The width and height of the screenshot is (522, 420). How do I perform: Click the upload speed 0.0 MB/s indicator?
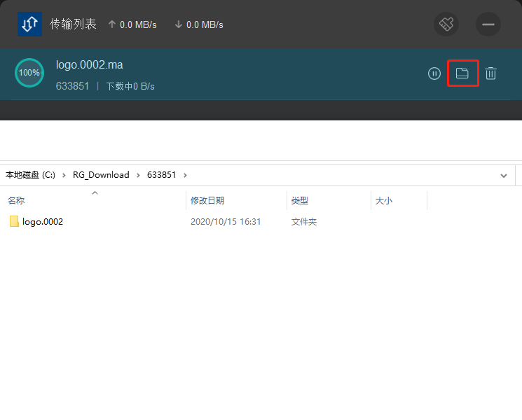132,24
